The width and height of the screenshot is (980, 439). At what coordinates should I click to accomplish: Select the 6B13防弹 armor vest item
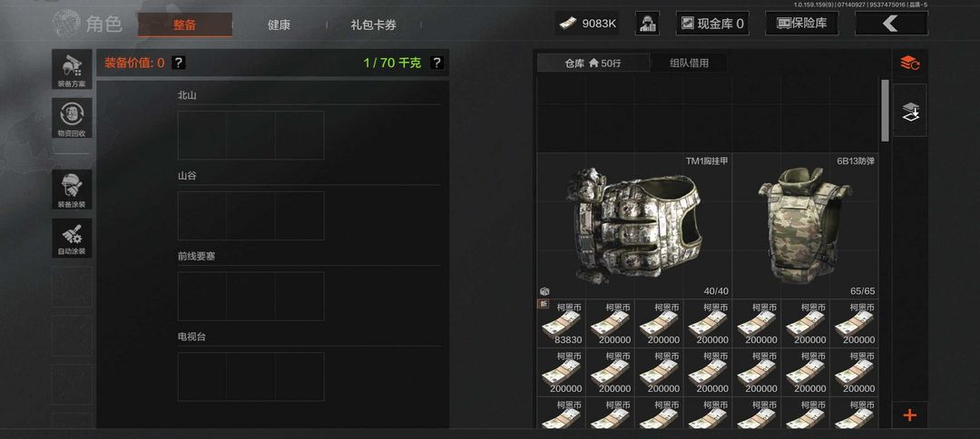pyautogui.click(x=805, y=226)
